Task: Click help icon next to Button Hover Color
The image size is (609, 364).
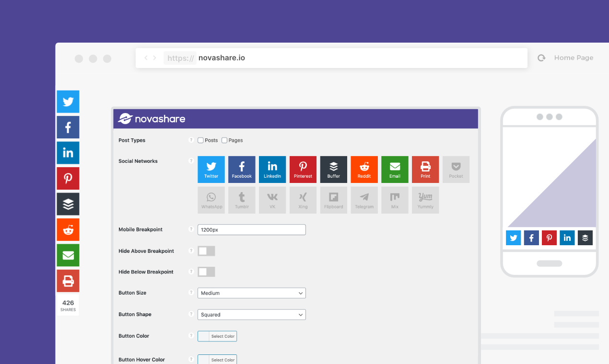Action: point(191,359)
